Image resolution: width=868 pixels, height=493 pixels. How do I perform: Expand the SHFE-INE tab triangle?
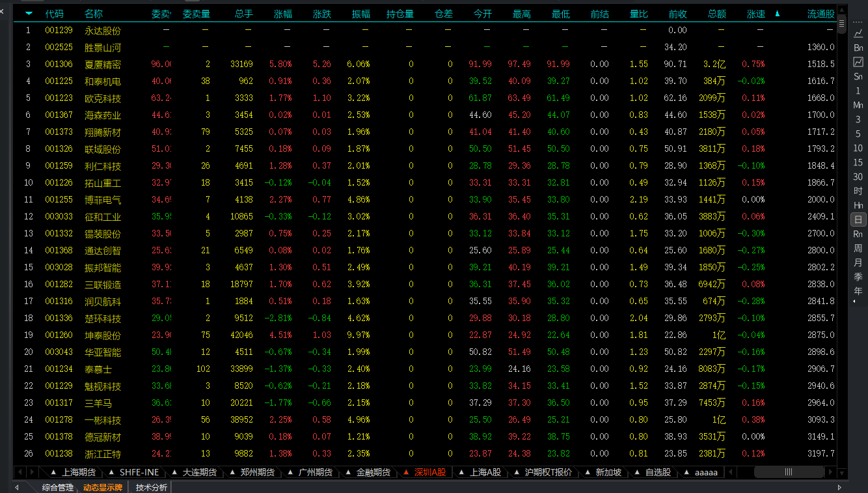[x=111, y=472]
